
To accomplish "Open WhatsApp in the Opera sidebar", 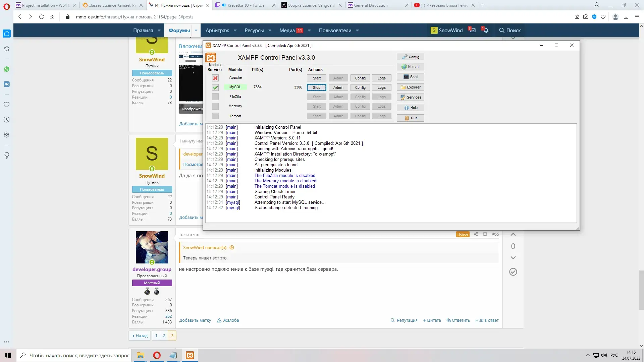I will point(7,69).
